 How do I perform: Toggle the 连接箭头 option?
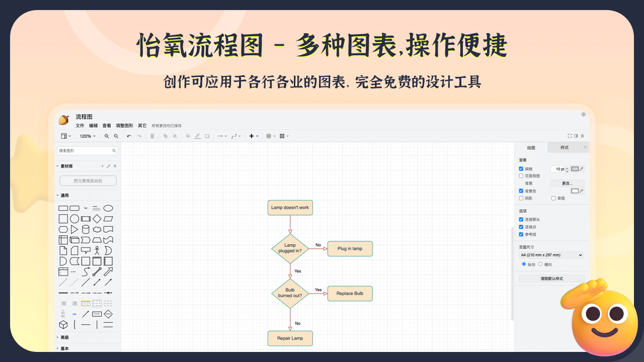[521, 219]
